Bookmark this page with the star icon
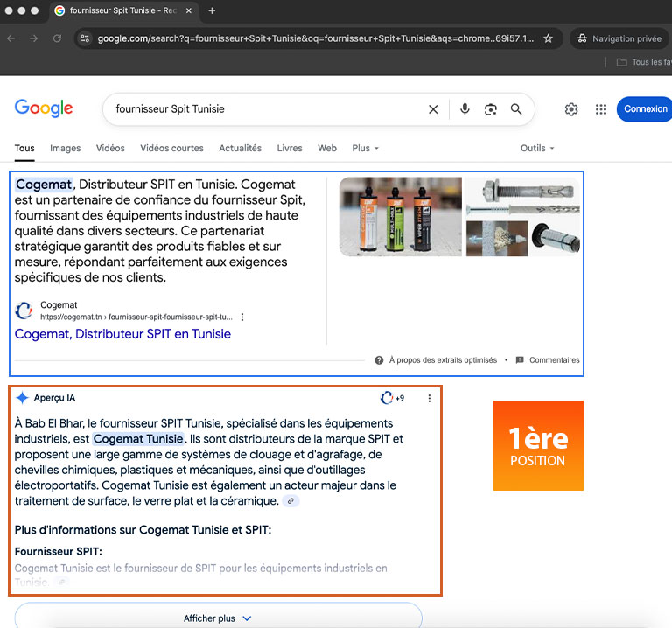 coord(548,38)
